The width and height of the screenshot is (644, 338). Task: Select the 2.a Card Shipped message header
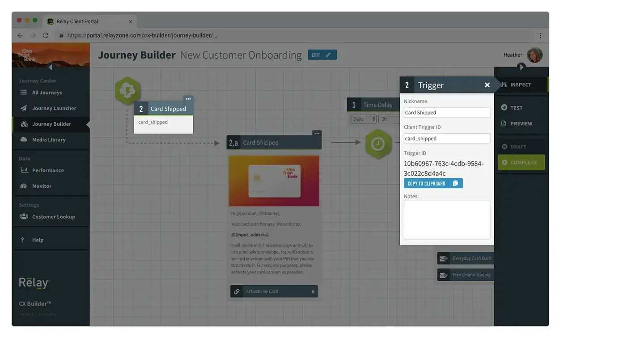pyautogui.click(x=274, y=143)
